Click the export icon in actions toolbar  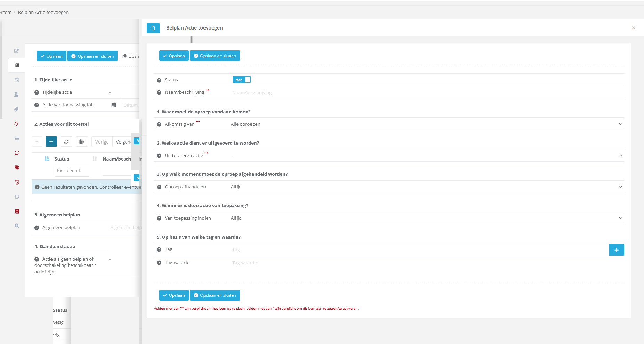click(81, 142)
